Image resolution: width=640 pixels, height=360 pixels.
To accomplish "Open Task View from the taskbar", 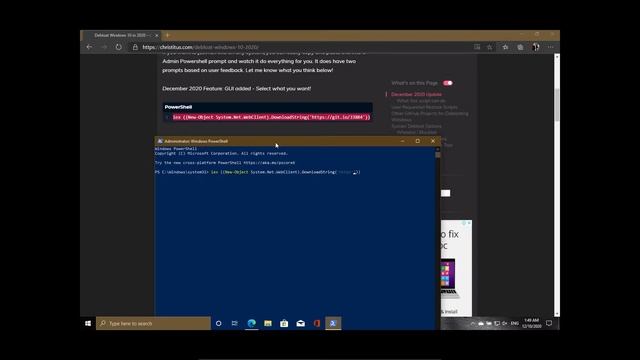I will (235, 323).
